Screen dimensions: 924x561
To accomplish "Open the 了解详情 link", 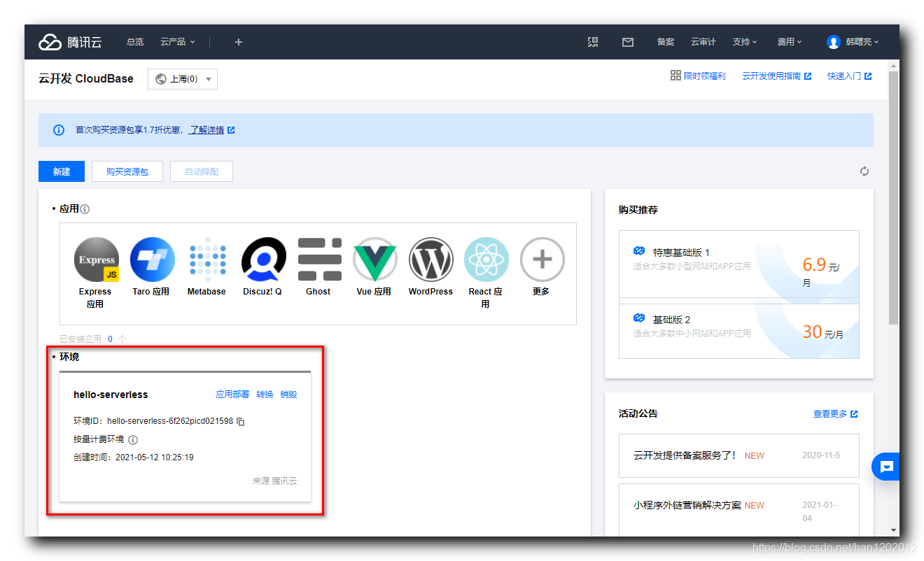I will pos(206,130).
